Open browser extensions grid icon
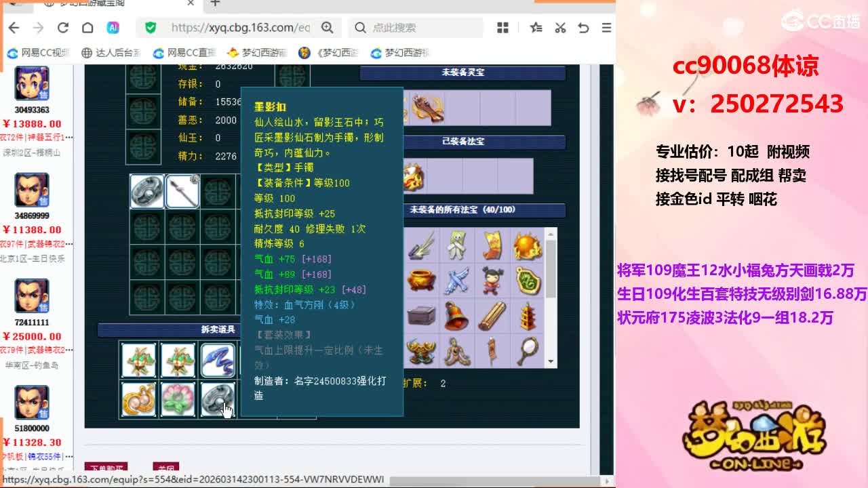Image resolution: width=868 pixels, height=488 pixels. (x=502, y=28)
